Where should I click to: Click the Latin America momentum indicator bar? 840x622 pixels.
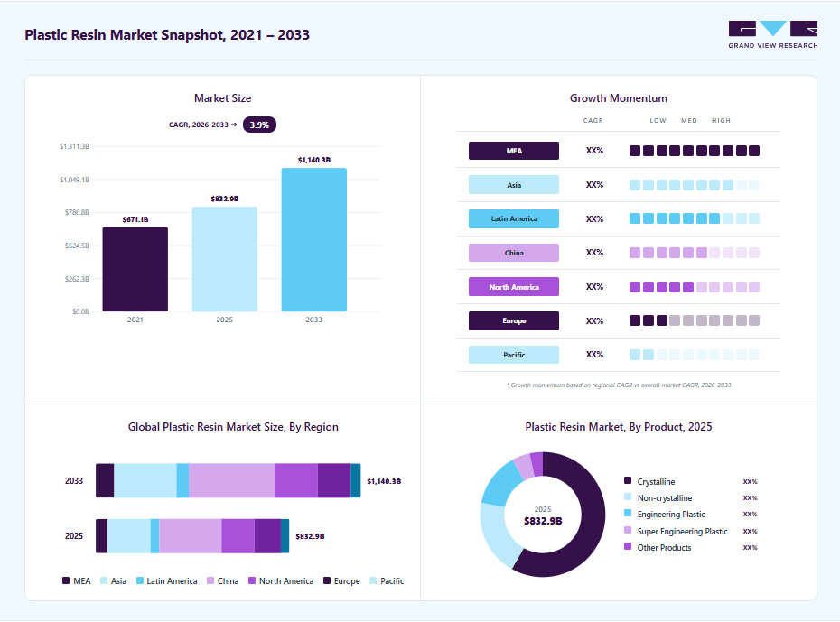[x=695, y=218]
